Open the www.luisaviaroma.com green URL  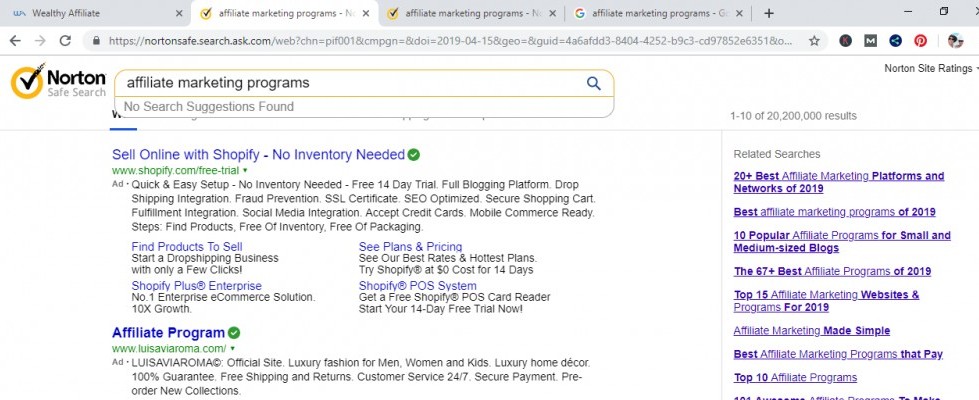point(169,348)
